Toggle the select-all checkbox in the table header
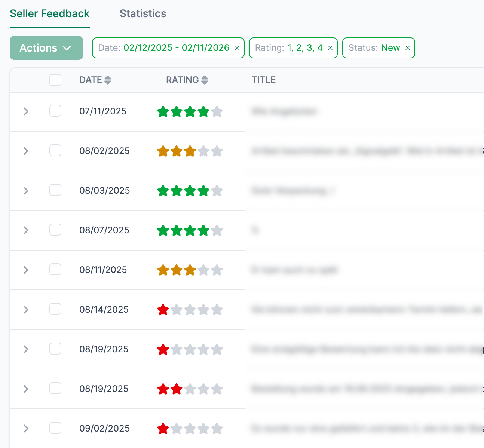484x448 pixels. tap(55, 80)
